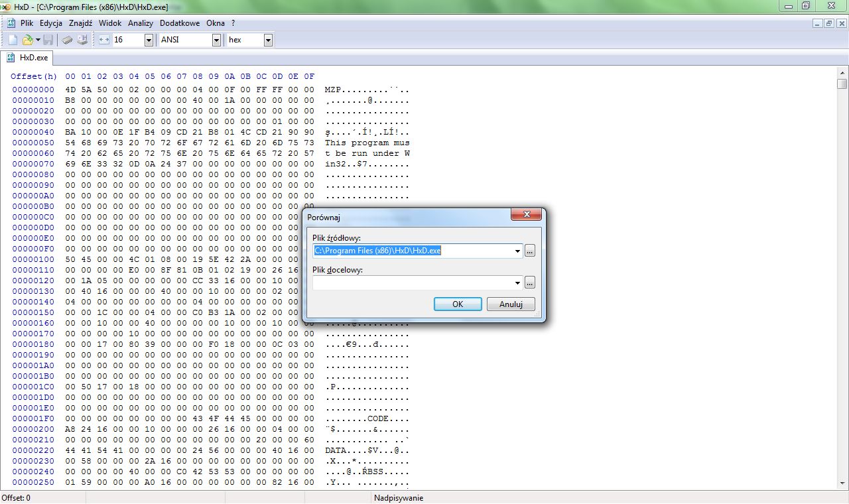
Task: Click offset 000001F0 row label
Action: tap(33, 418)
